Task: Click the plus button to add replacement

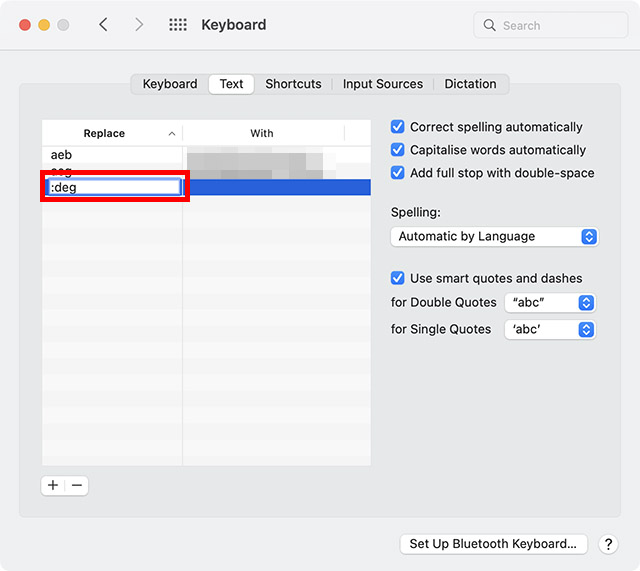Action: 53,485
